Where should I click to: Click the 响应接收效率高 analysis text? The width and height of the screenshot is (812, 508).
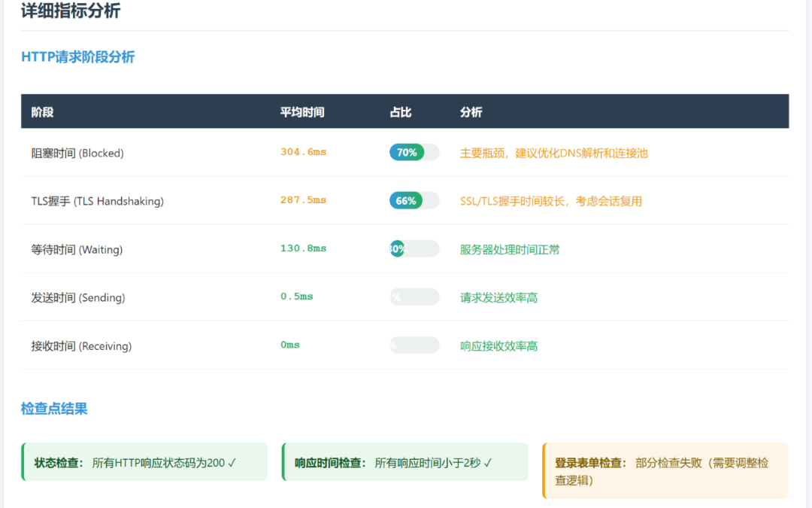coord(498,345)
